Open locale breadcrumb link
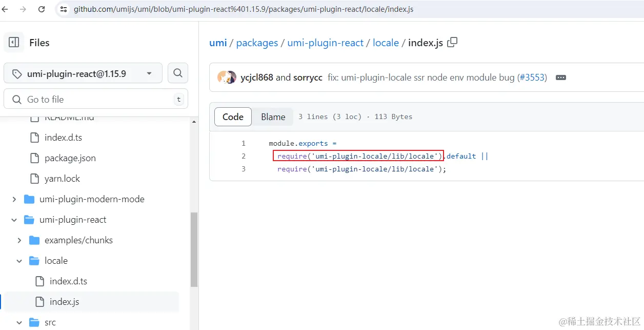 (386, 43)
